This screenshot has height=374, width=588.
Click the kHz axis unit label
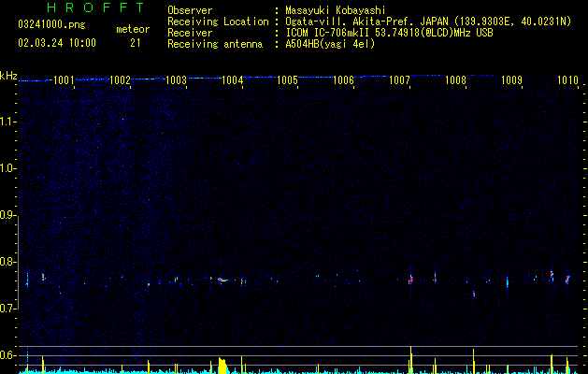point(8,76)
